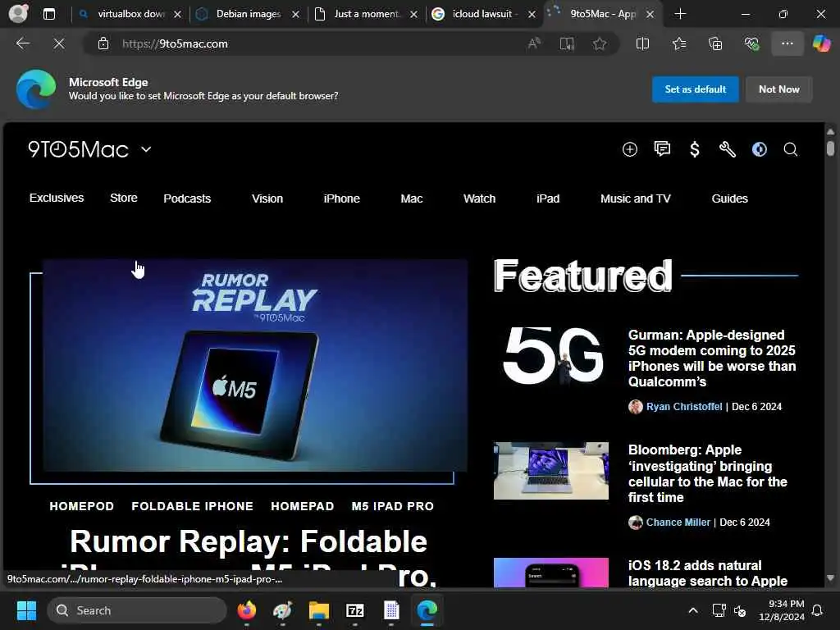Image resolution: width=840 pixels, height=630 pixels.
Task: Open the HOMEPAD tag link
Action: pos(302,505)
